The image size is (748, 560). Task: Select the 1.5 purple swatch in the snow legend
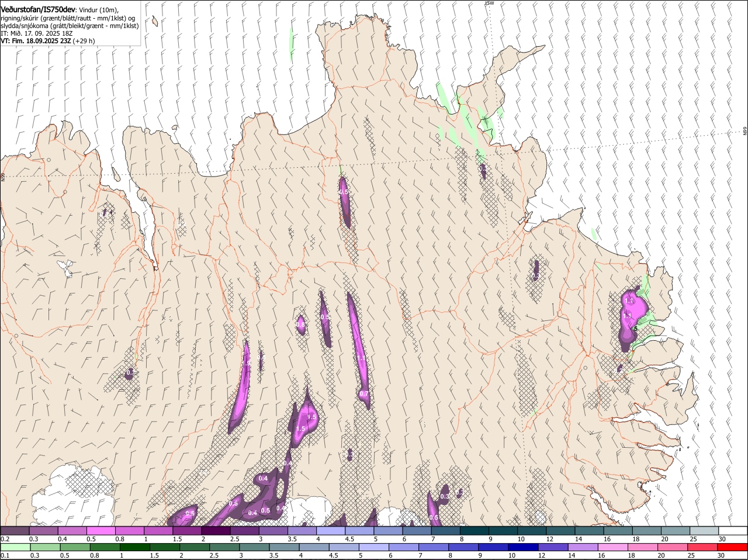coord(188,530)
